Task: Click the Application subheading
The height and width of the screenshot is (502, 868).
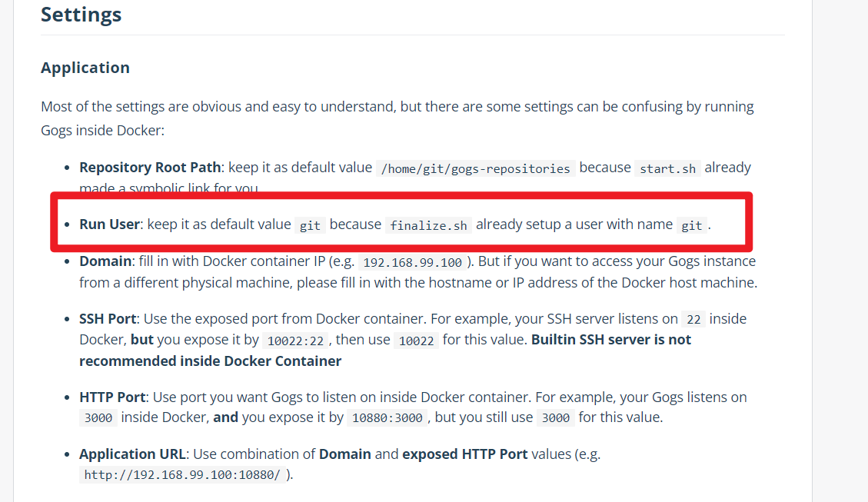Action: (85, 68)
